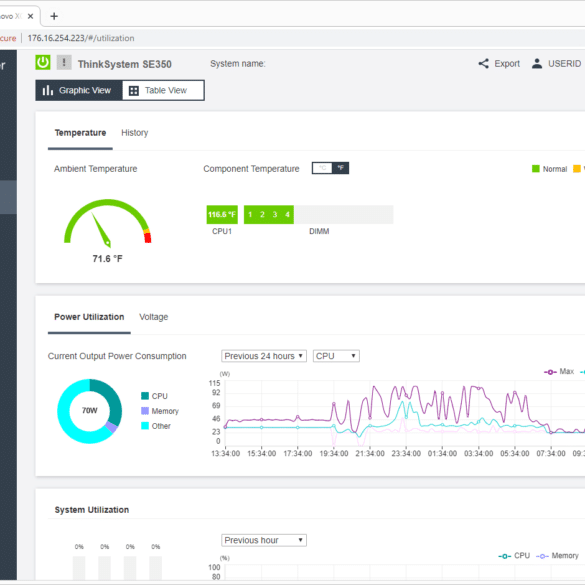Switch to the History tab

[x=135, y=133]
